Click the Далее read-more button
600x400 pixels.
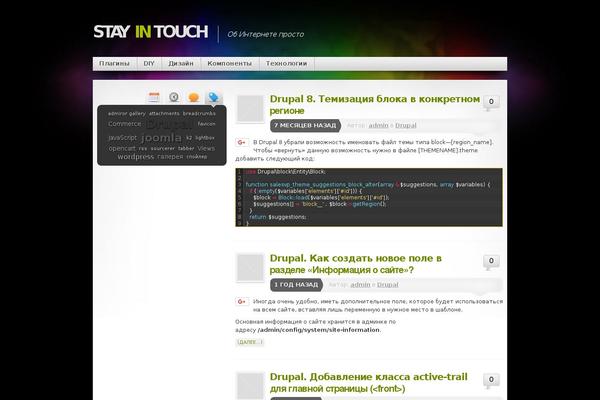(250, 342)
